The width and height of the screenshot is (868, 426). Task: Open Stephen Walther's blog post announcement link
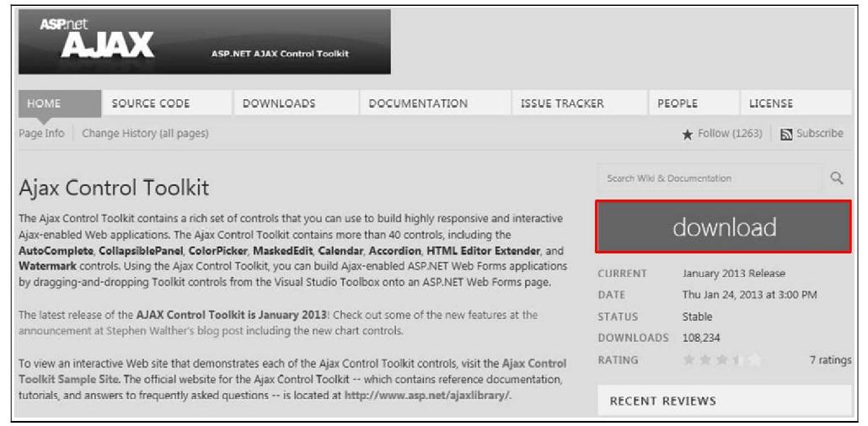point(132,331)
